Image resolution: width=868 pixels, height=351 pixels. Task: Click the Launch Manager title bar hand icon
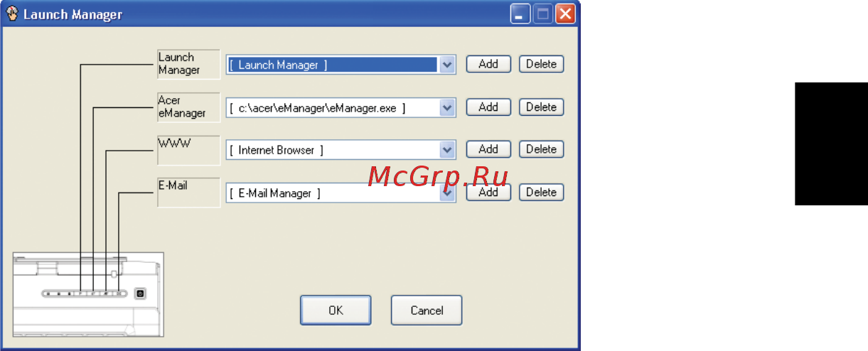pyautogui.click(x=12, y=13)
